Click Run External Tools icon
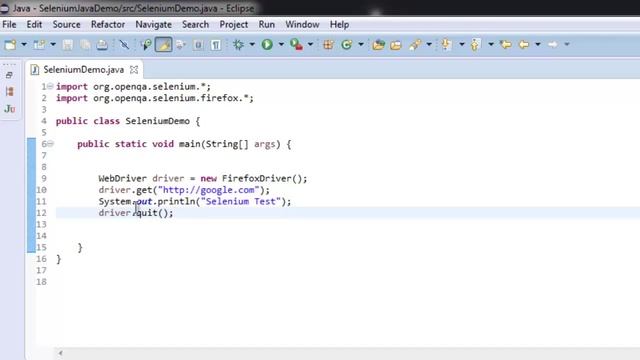 296,44
